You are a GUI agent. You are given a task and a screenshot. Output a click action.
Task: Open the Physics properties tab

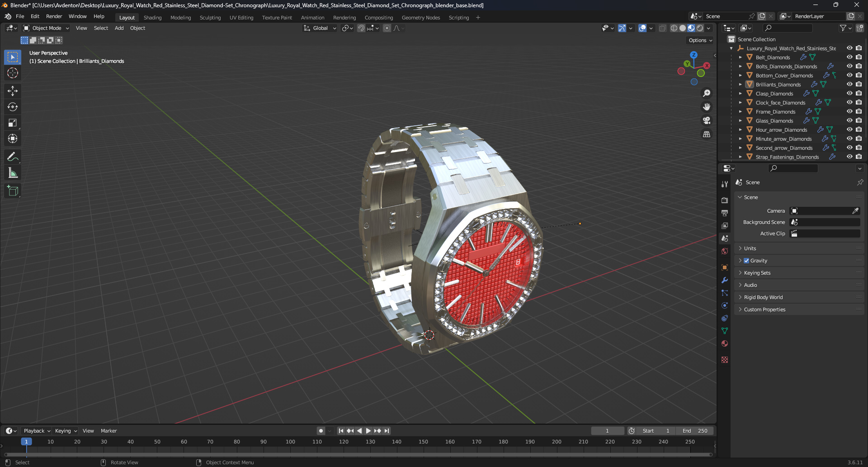pyautogui.click(x=725, y=305)
